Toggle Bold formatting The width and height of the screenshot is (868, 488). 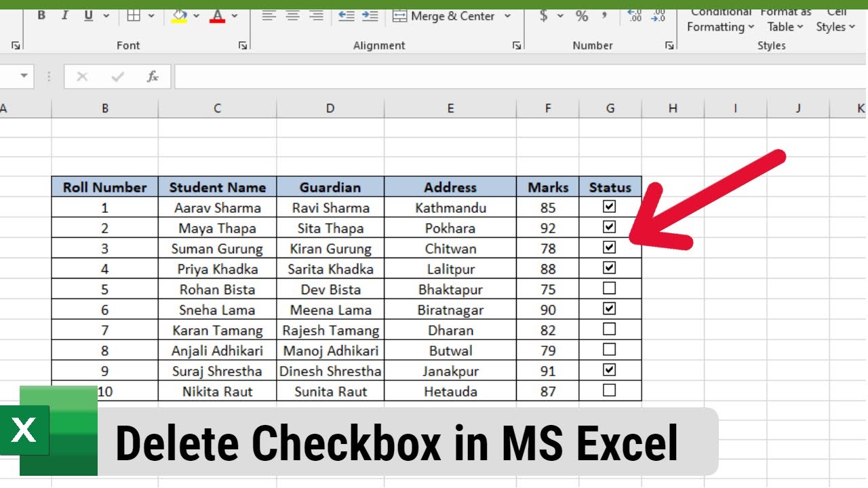(41, 15)
